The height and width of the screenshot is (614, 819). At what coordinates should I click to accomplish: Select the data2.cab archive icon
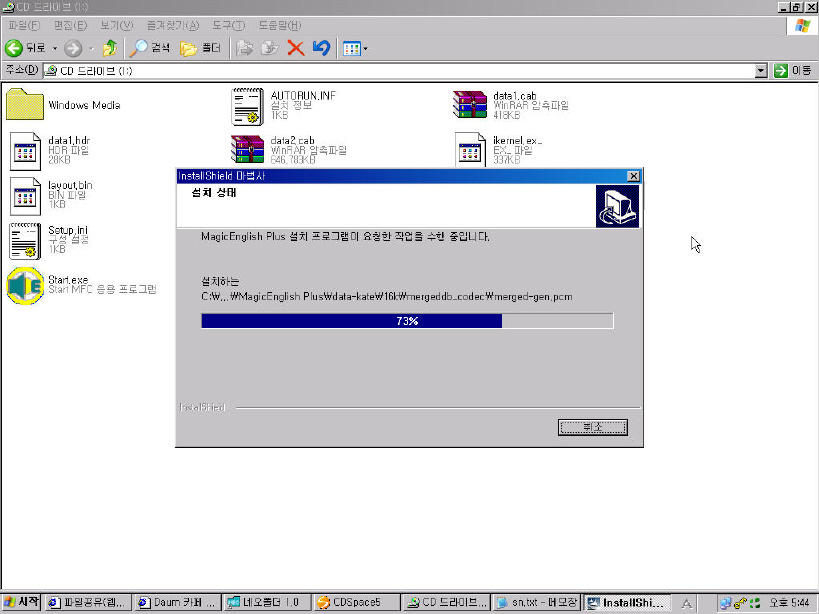coord(248,149)
